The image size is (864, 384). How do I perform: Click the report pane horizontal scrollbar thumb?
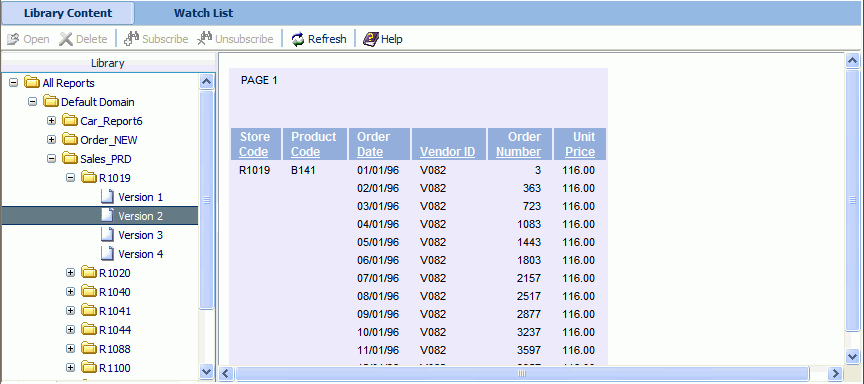(x=522, y=373)
